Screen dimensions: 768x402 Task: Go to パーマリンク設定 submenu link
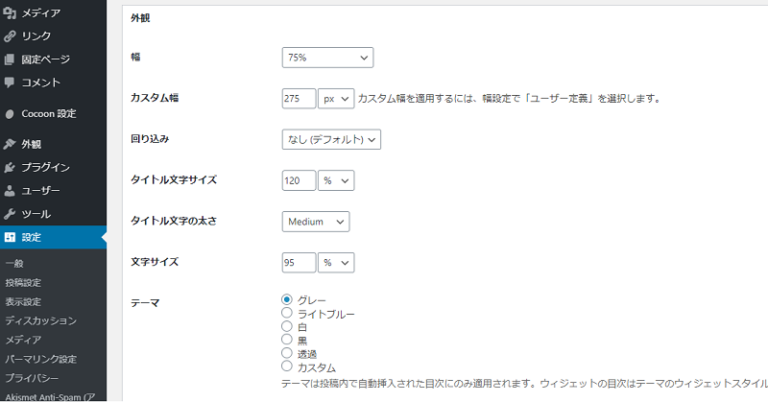coord(40,359)
